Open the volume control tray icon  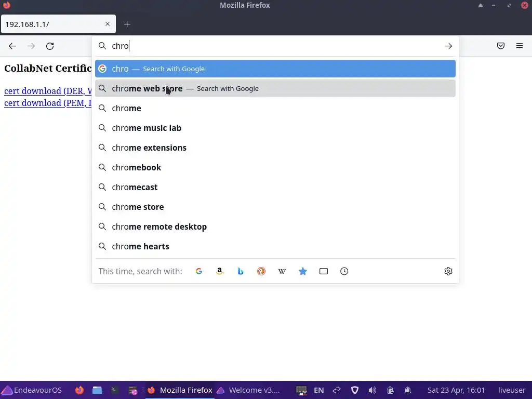(372, 390)
